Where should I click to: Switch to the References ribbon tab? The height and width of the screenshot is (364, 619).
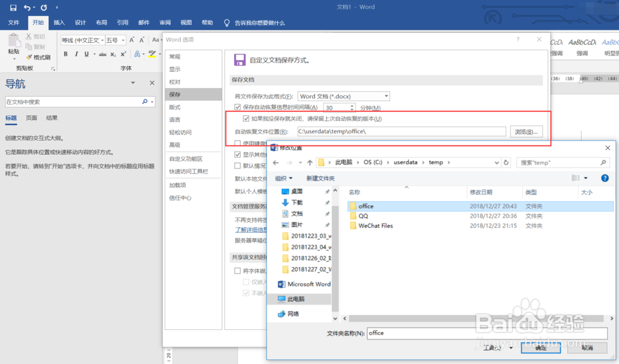tap(123, 22)
